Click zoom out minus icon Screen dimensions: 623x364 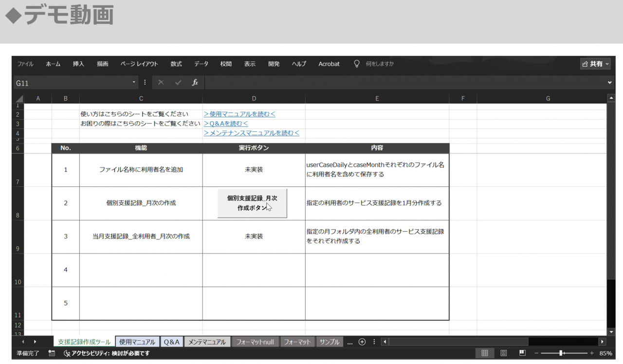point(536,353)
